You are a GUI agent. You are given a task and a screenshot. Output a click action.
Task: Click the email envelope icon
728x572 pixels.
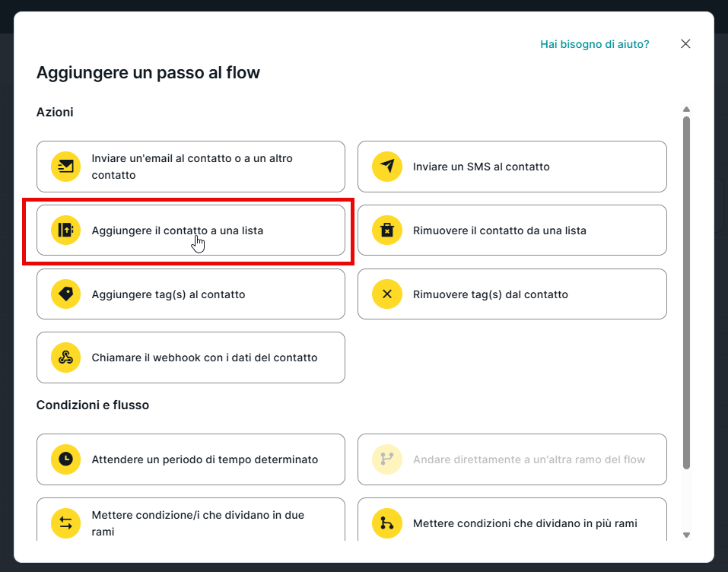coord(65,167)
